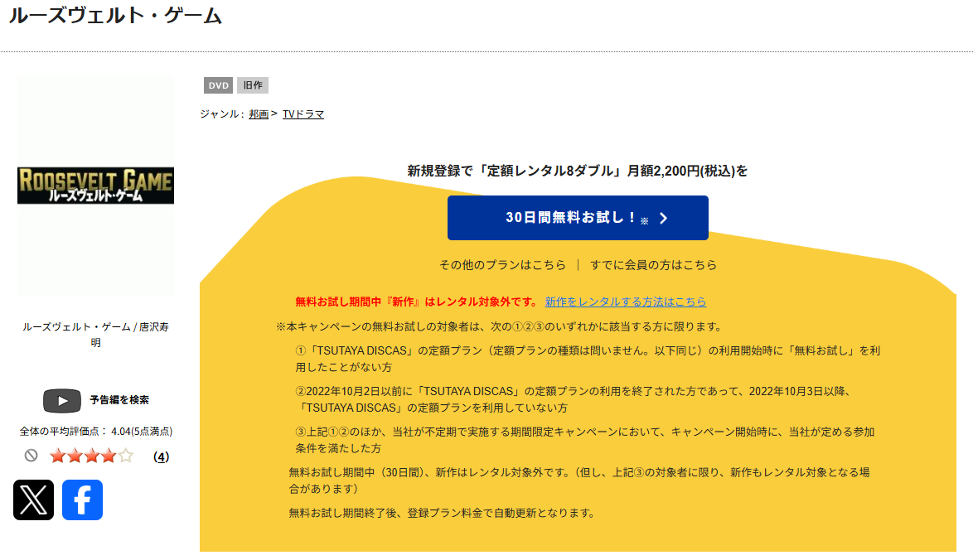This screenshot has height=560, width=973.
Task: Rate with the first star
Action: (58, 456)
